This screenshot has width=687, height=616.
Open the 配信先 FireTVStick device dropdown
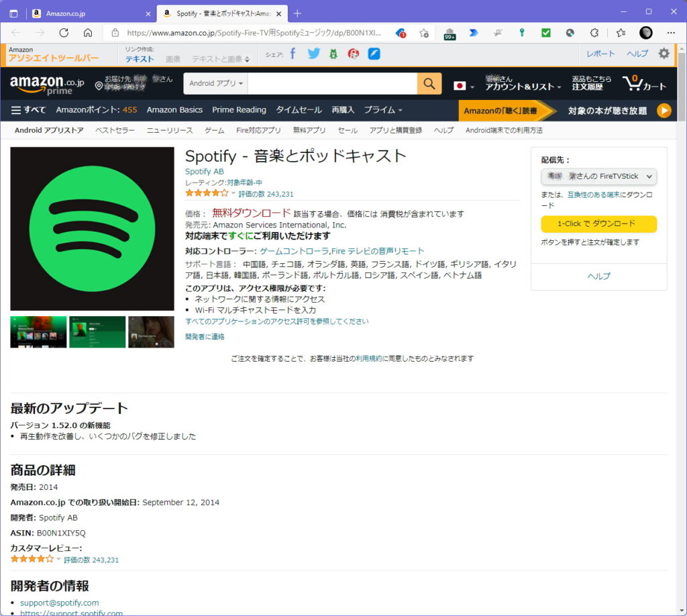598,176
